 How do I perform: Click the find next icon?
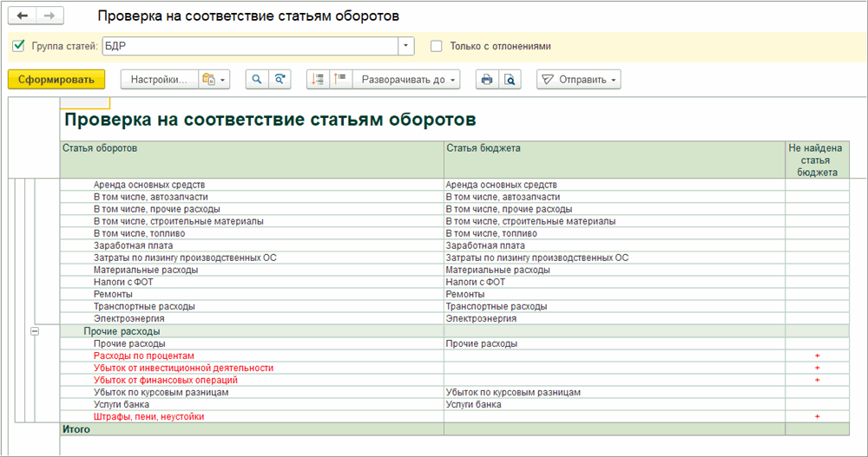coord(279,80)
